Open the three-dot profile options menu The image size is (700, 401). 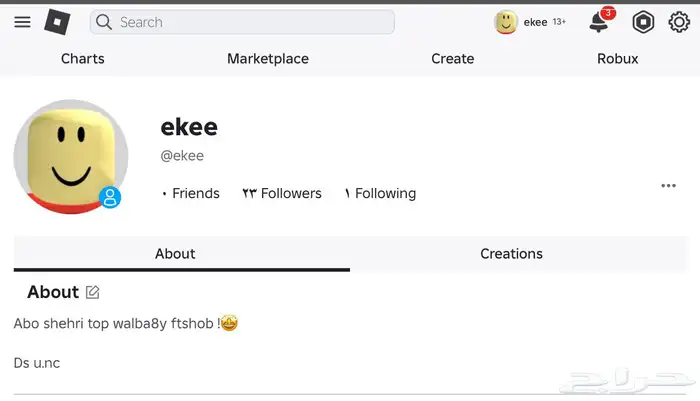click(x=668, y=186)
